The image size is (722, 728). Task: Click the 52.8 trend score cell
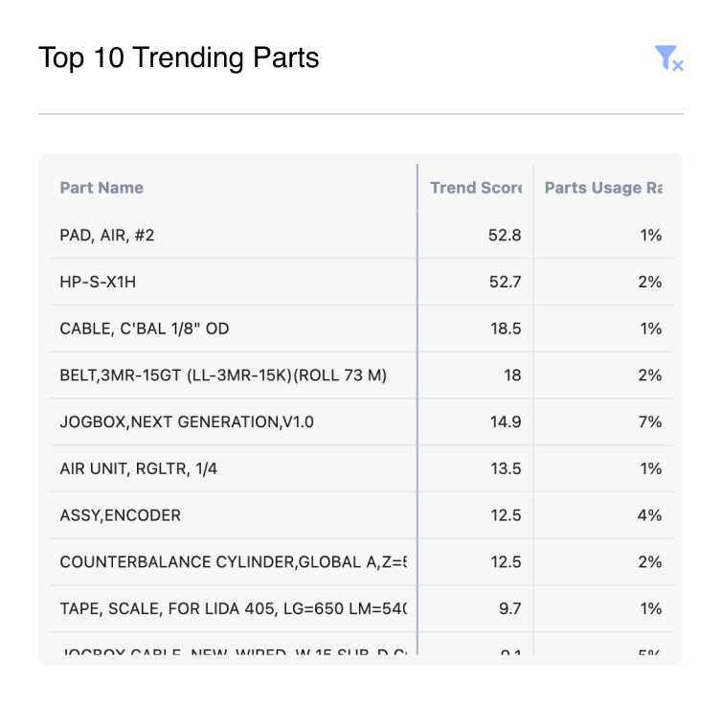click(x=505, y=235)
